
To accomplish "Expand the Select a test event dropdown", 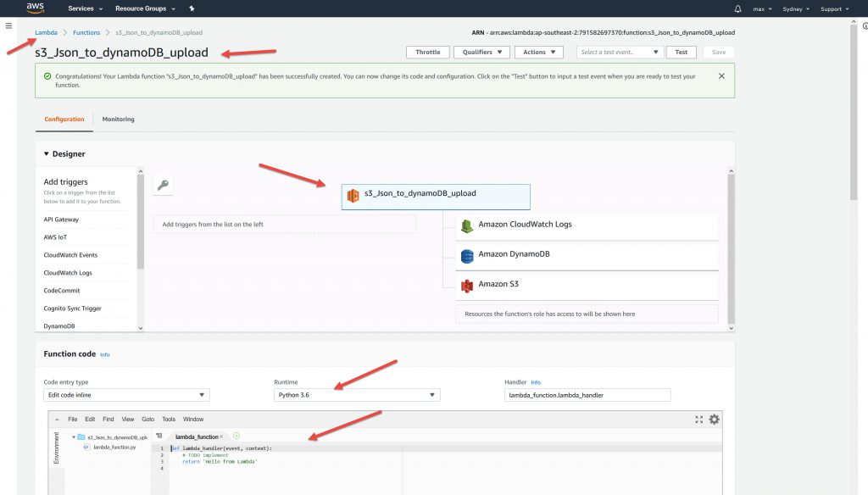I will point(620,53).
